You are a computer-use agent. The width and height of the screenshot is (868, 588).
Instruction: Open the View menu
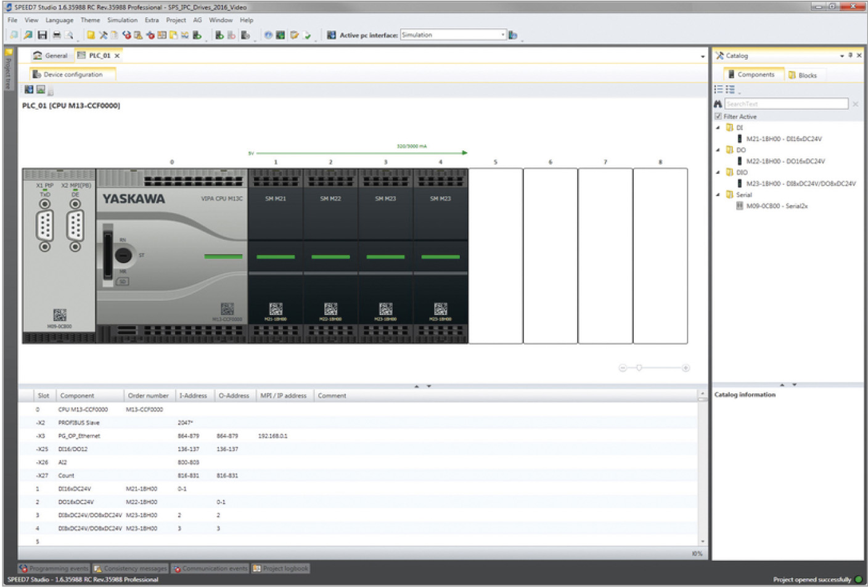[31, 20]
